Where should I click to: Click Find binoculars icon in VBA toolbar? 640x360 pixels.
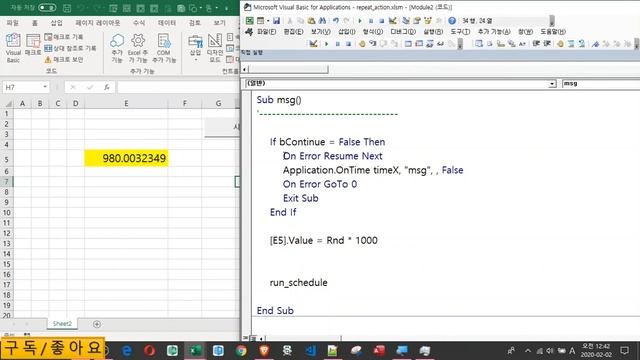322,20
